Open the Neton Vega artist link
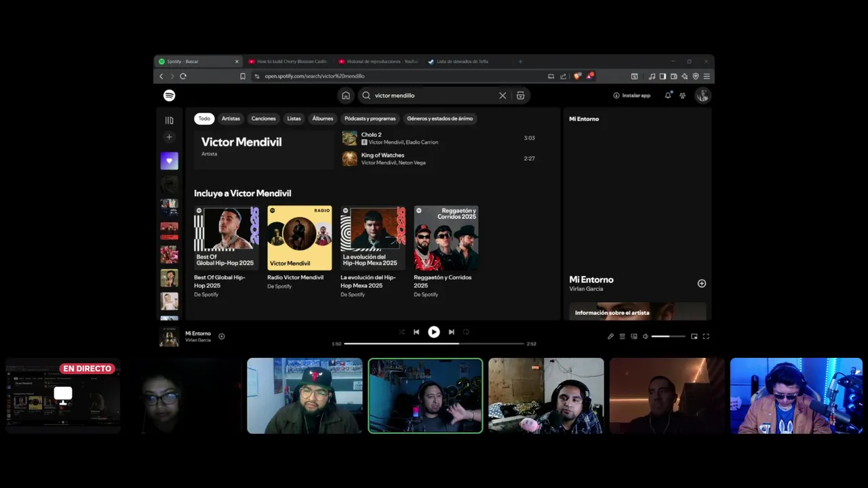Screen dimensions: 868x488 coord(411,163)
